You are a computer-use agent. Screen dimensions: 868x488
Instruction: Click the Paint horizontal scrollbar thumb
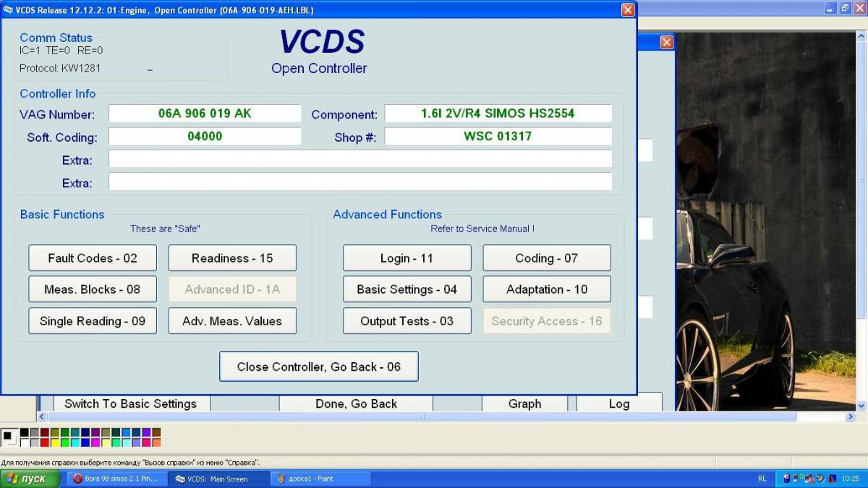[x=422, y=416]
